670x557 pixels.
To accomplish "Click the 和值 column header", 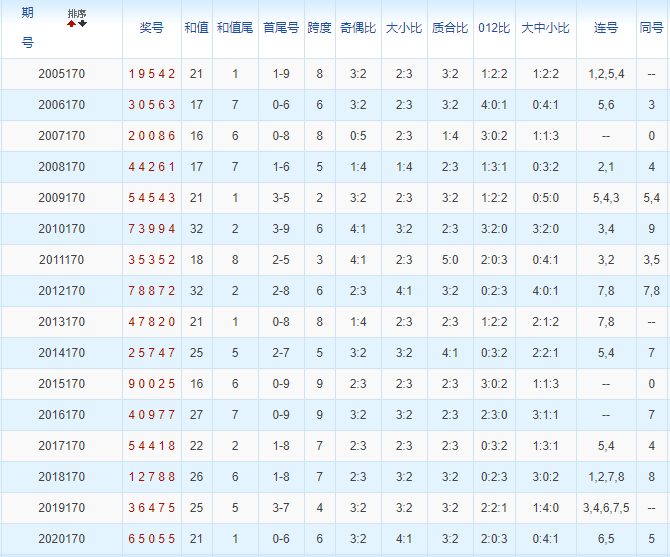I will (x=197, y=28).
